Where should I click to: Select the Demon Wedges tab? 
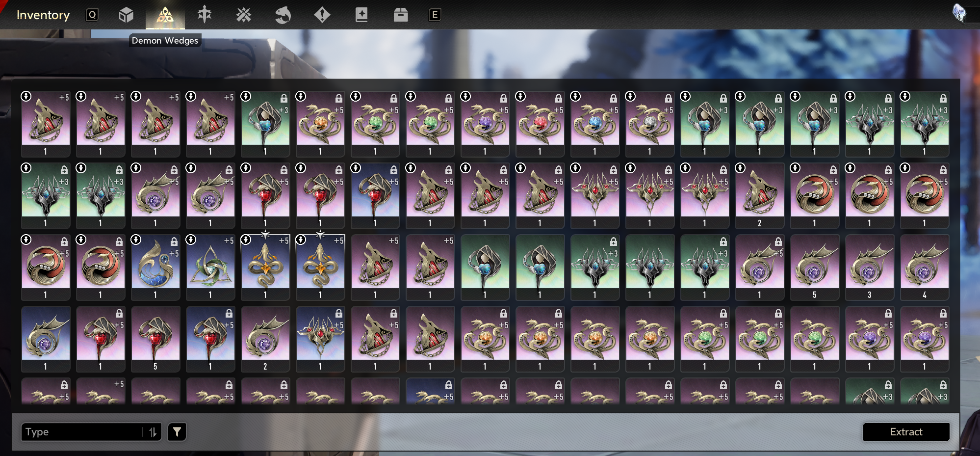(x=165, y=15)
